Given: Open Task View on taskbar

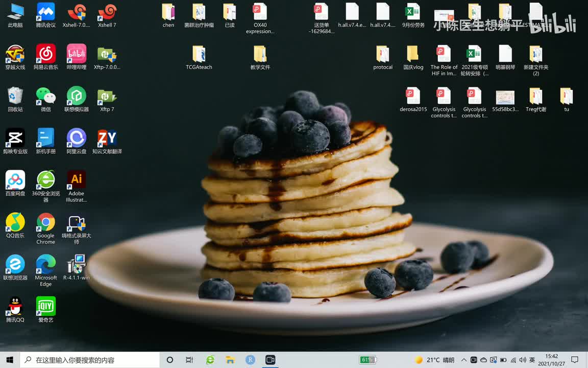Looking at the screenshot, I should pyautogui.click(x=189, y=360).
